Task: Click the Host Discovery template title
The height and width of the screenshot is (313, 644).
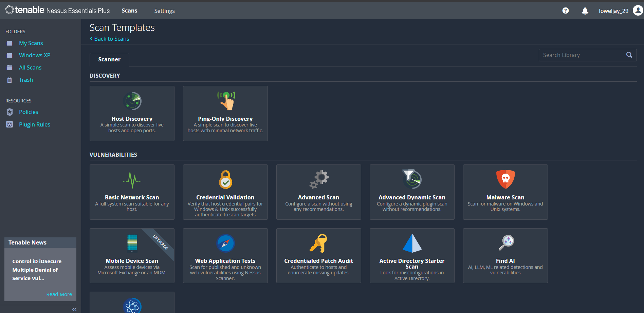Action: point(132,119)
